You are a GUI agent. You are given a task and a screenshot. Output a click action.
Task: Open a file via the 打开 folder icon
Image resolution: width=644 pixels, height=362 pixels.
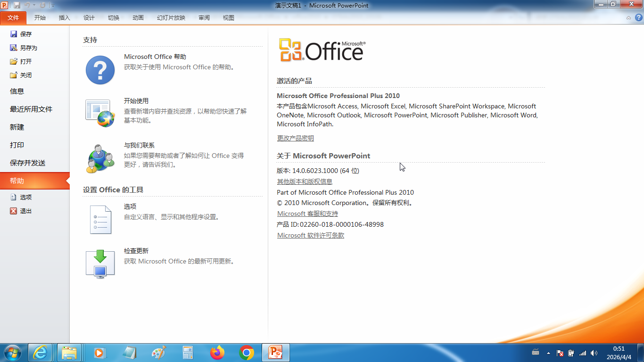pos(14,61)
